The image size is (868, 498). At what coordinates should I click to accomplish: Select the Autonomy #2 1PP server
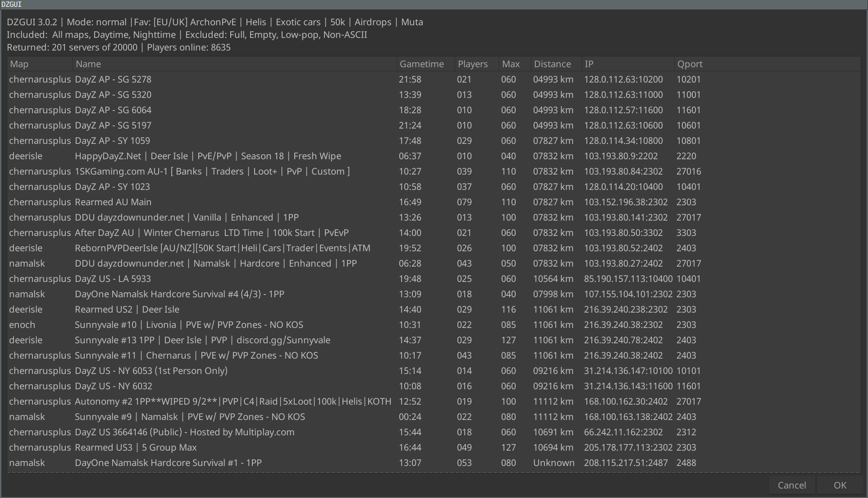(x=434, y=401)
